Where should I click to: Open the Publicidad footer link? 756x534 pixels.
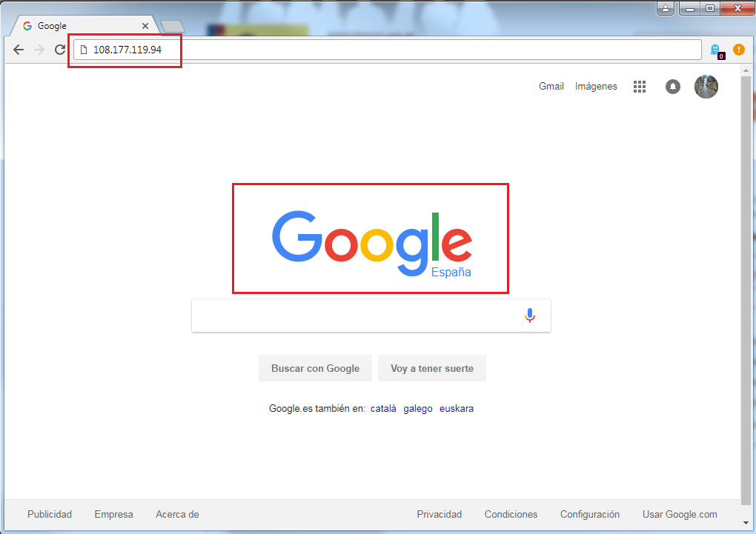(50, 514)
